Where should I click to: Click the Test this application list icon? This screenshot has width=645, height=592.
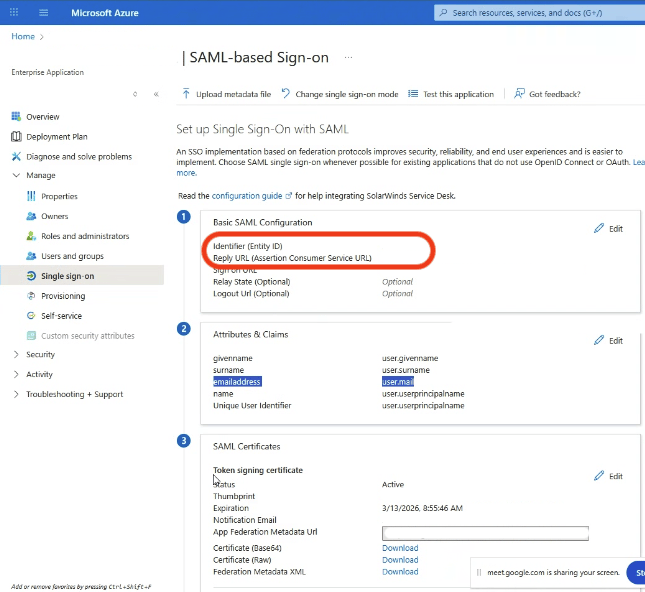pyautogui.click(x=413, y=94)
